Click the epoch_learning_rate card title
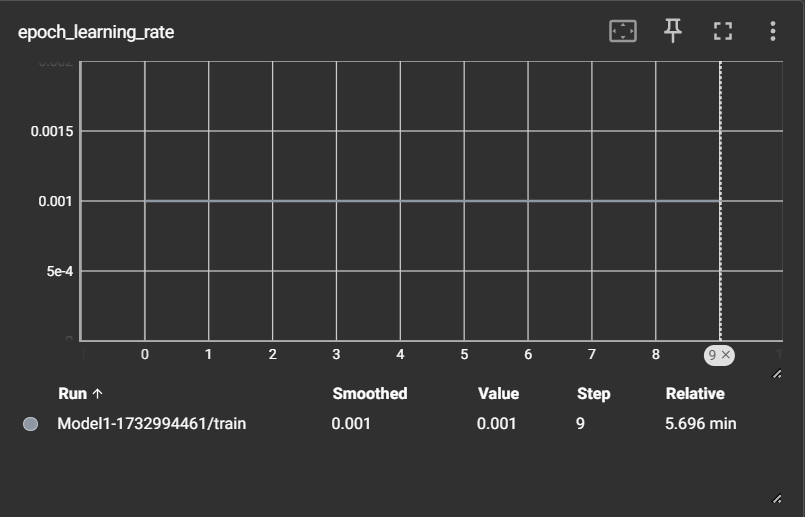 click(96, 32)
